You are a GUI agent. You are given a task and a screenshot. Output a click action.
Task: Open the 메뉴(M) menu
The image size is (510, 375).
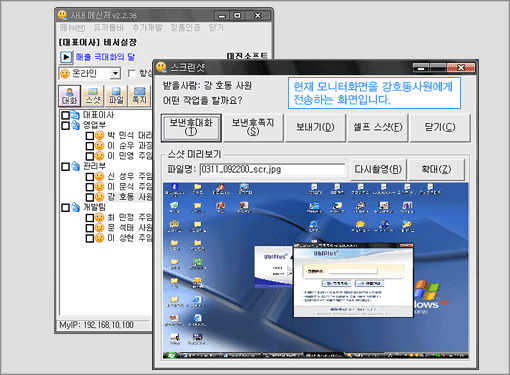[72, 28]
